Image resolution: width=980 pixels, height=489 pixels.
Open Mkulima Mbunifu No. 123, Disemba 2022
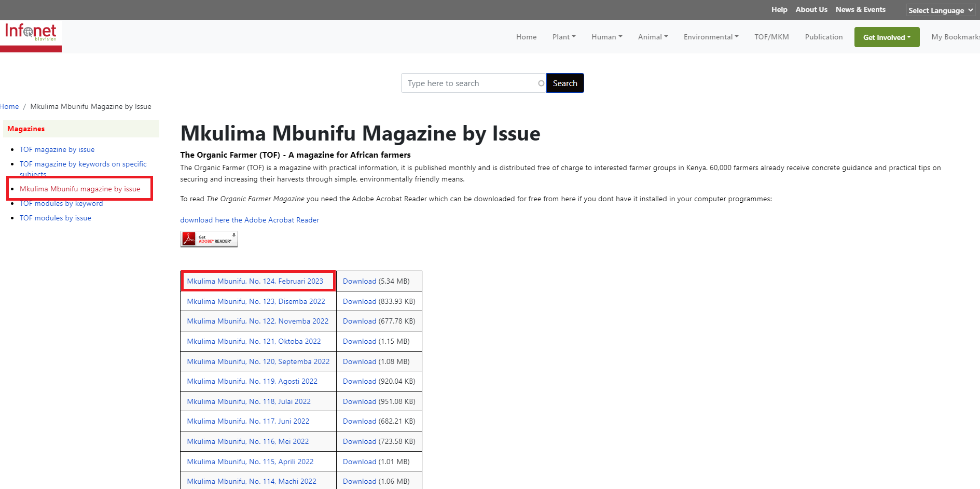(x=256, y=301)
